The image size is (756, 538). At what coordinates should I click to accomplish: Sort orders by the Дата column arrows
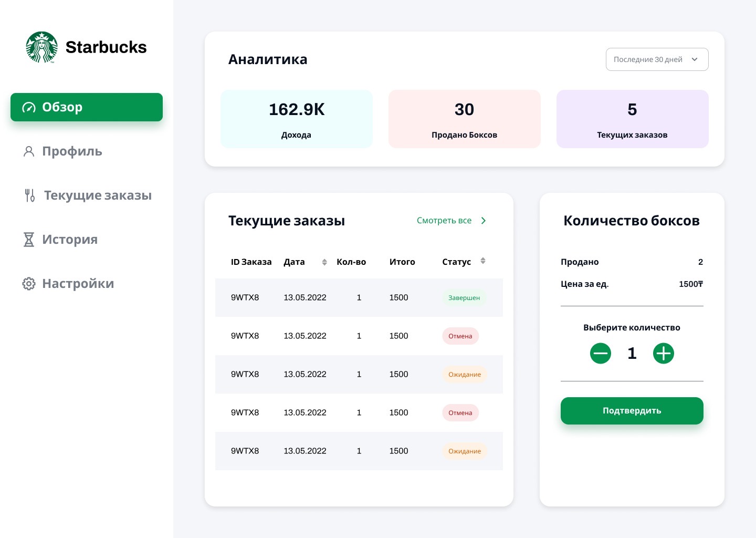[324, 262]
